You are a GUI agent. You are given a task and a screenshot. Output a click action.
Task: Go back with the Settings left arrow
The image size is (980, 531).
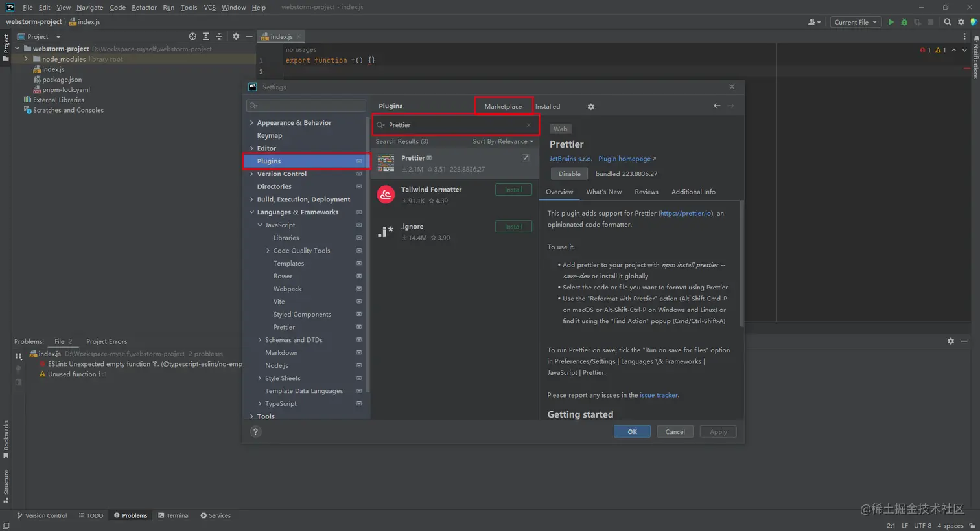coord(717,106)
